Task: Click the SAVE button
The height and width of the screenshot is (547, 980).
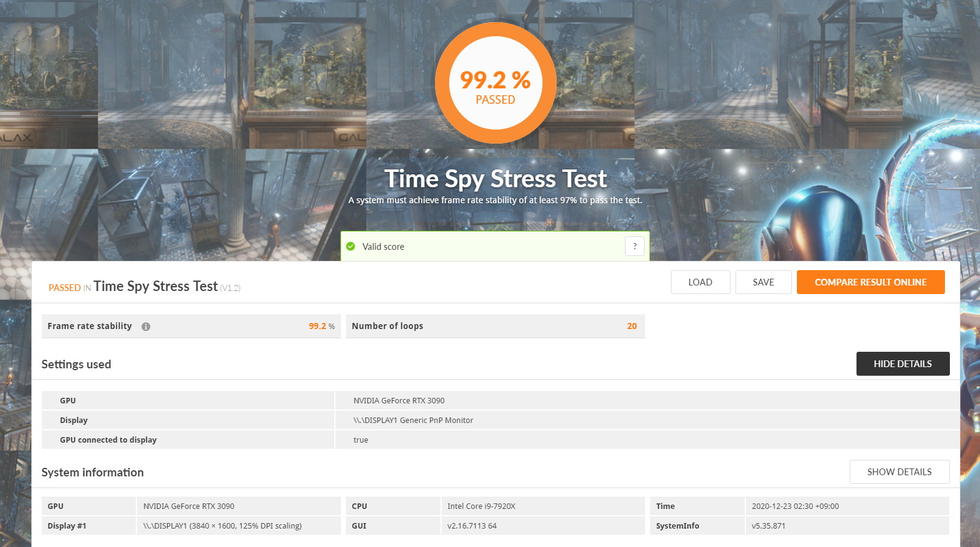Action: (x=764, y=282)
